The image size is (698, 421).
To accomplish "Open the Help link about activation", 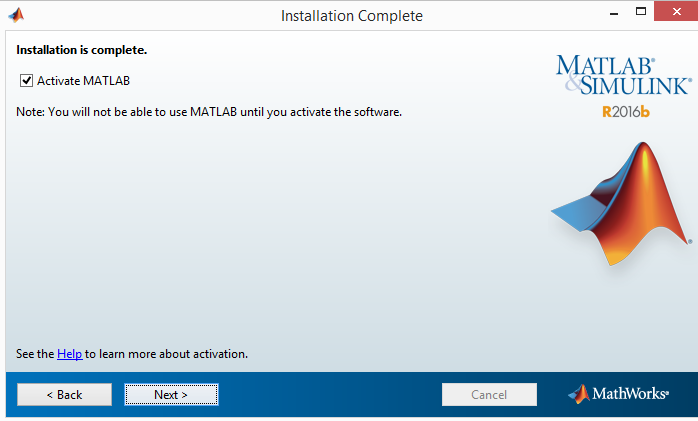I will coord(69,354).
